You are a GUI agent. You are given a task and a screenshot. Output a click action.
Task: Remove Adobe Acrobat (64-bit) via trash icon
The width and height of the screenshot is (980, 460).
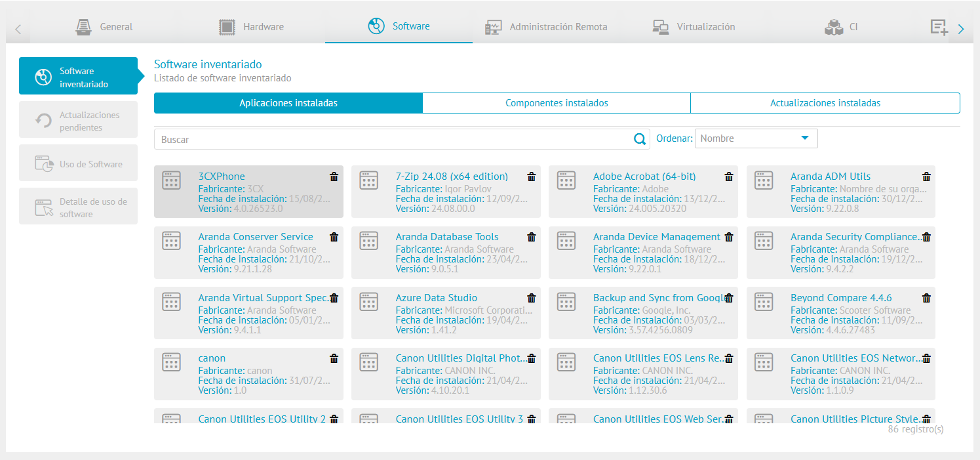click(x=729, y=177)
